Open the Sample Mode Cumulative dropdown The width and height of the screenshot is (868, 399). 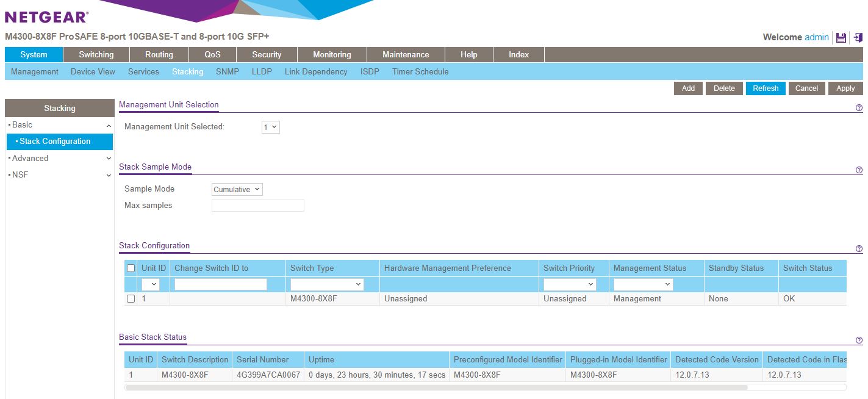pyautogui.click(x=237, y=190)
